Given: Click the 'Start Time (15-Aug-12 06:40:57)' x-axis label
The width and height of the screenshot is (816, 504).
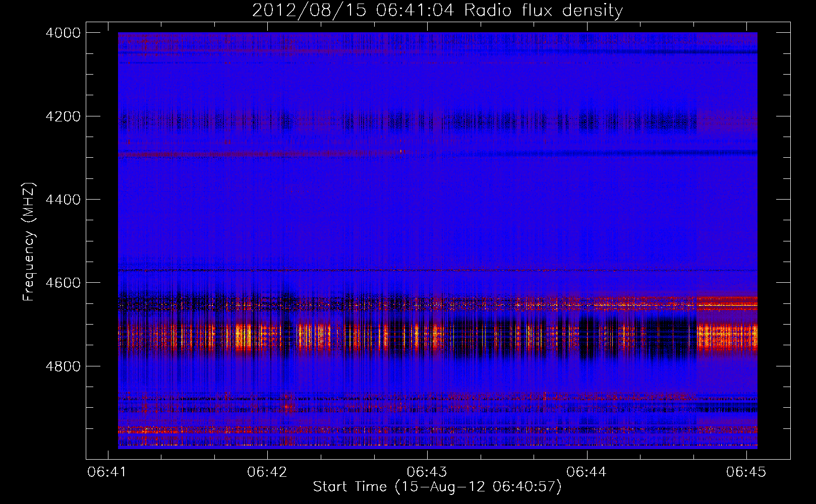Looking at the screenshot, I should tap(437, 487).
